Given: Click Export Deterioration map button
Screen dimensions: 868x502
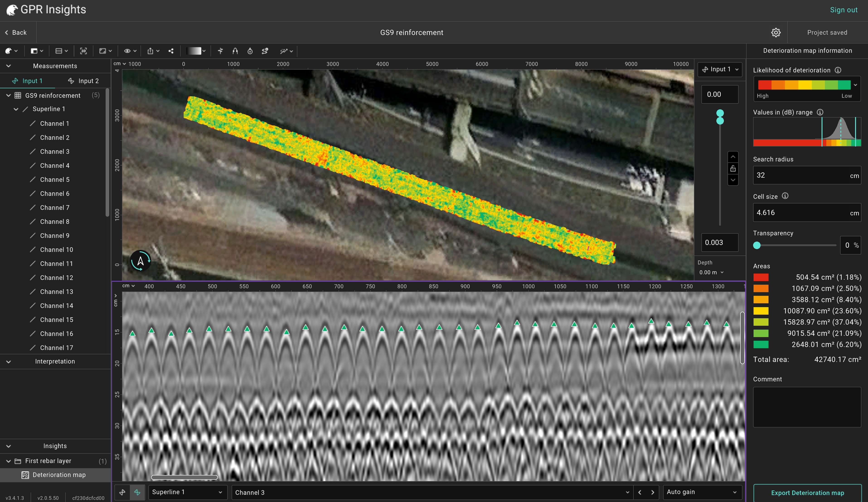Looking at the screenshot, I should click(x=807, y=493).
